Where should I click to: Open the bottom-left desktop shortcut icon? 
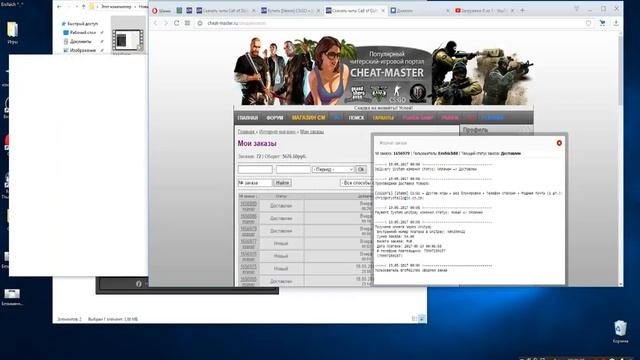tap(12, 297)
